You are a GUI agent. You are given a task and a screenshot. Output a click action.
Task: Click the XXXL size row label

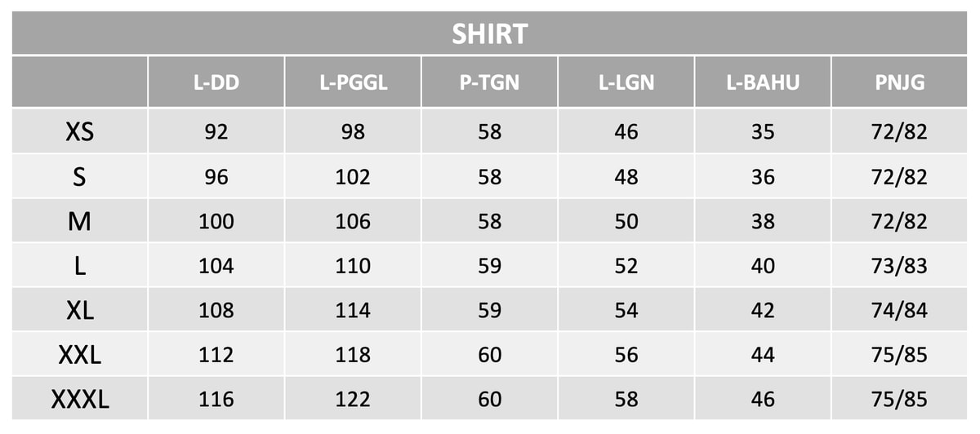pos(79,400)
